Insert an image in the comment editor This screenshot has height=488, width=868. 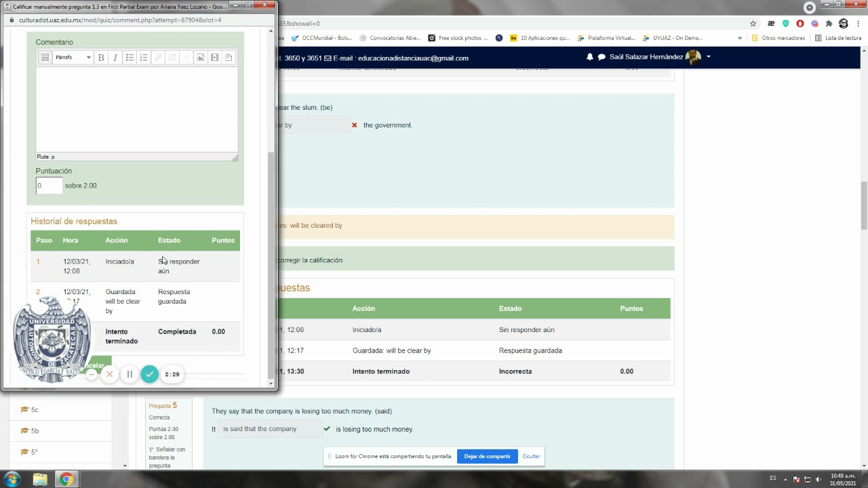pyautogui.click(x=201, y=58)
